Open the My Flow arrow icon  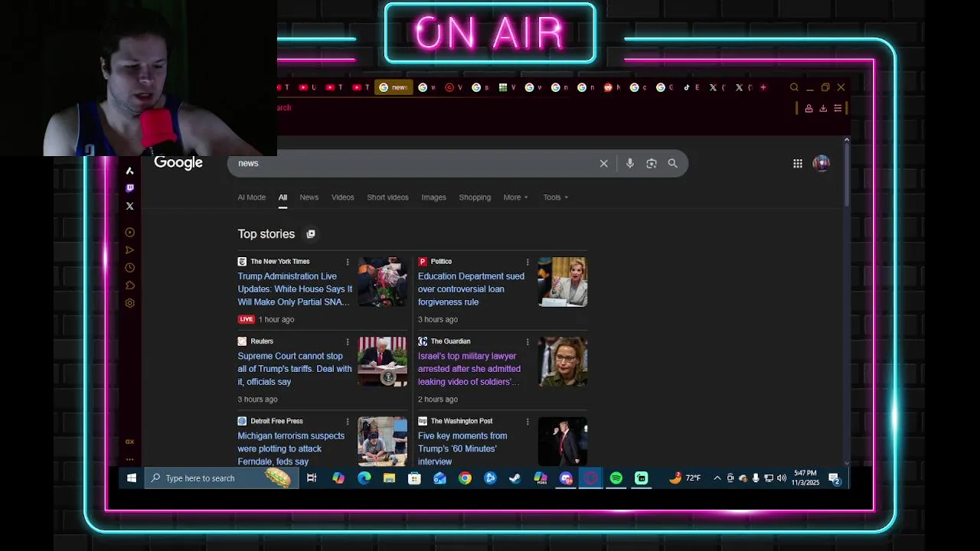(x=129, y=249)
